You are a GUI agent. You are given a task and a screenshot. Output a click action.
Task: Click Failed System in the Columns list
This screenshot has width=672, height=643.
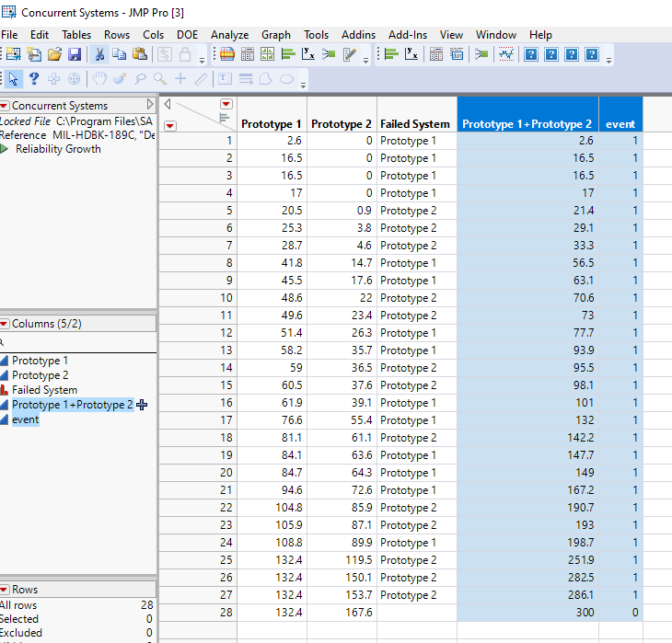[x=44, y=390]
